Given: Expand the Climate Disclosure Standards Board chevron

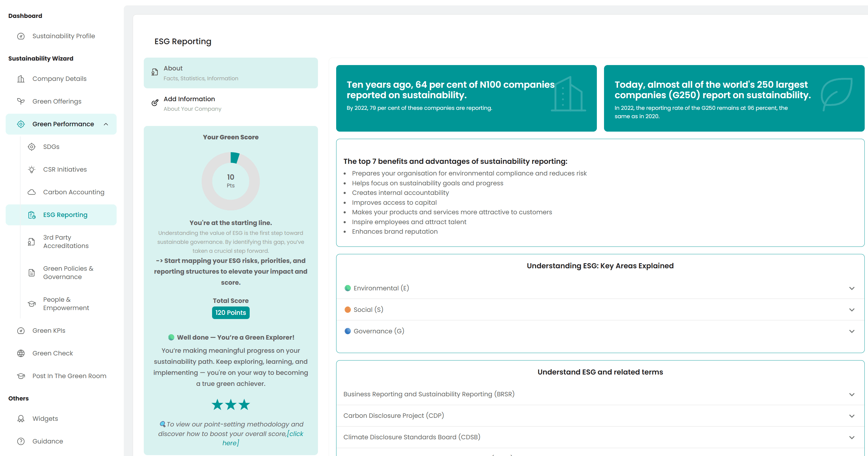Looking at the screenshot, I should (852, 437).
